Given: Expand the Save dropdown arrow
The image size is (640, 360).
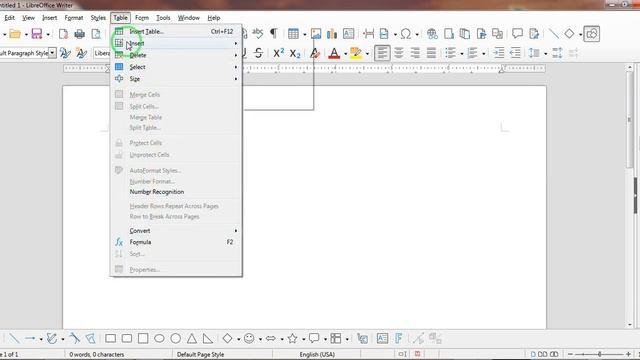Looking at the screenshot, I should (x=48, y=34).
